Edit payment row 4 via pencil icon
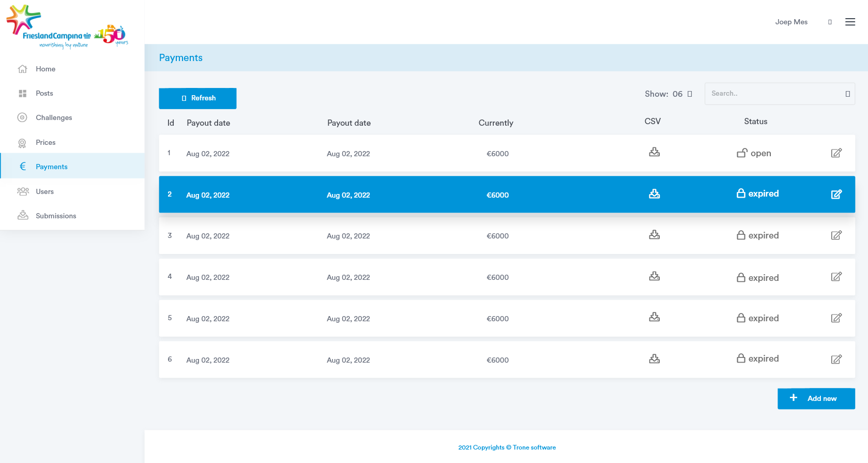Image resolution: width=868 pixels, height=463 pixels. coord(836,277)
